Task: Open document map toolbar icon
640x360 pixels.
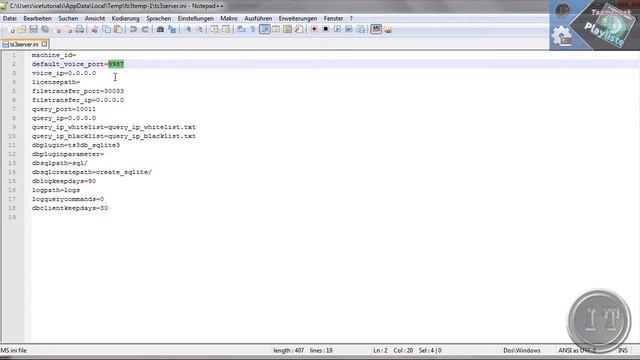Action: coord(287,29)
